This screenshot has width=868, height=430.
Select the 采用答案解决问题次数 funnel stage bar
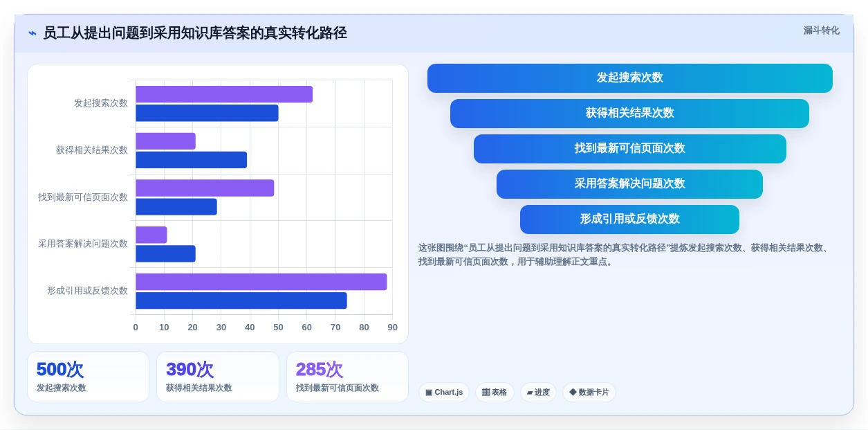coord(629,183)
